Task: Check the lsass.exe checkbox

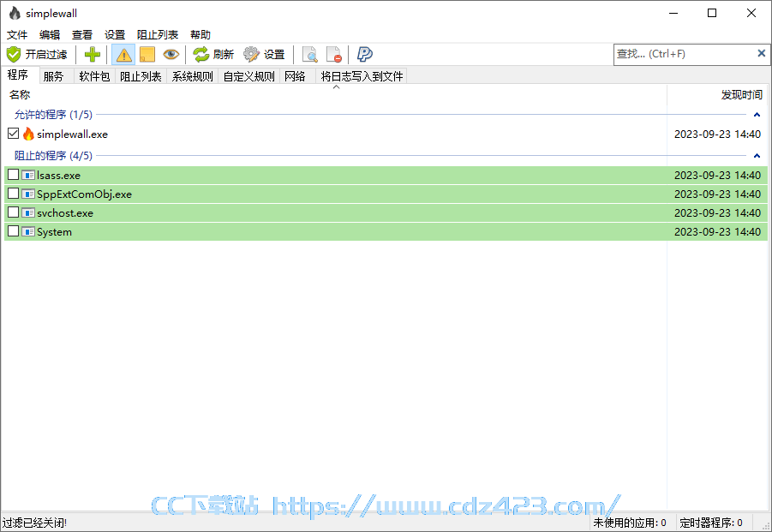Action: point(14,175)
